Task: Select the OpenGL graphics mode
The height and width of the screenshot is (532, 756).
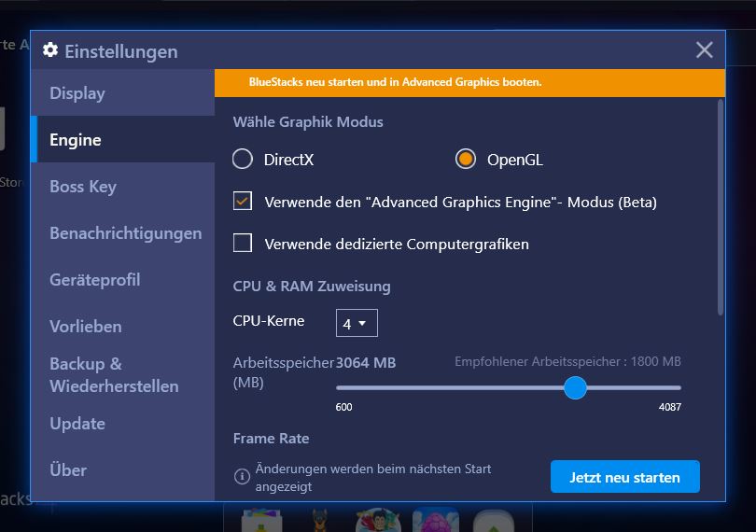Action: tap(466, 160)
